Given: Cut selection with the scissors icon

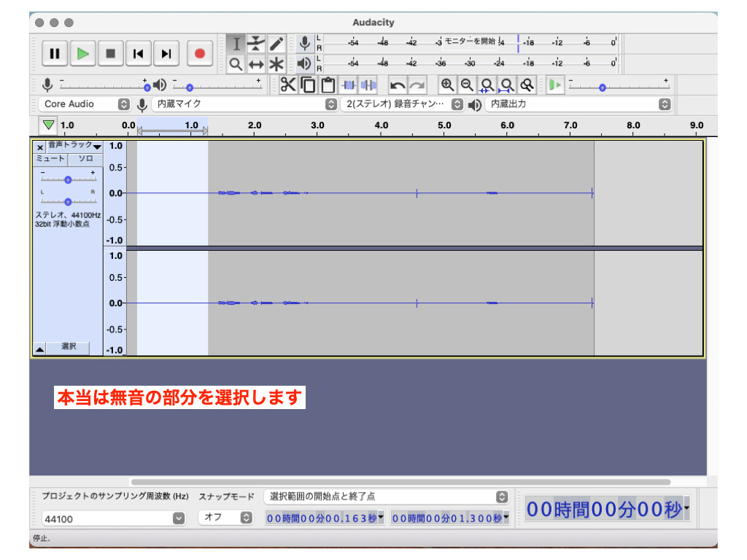Looking at the screenshot, I should 287,85.
